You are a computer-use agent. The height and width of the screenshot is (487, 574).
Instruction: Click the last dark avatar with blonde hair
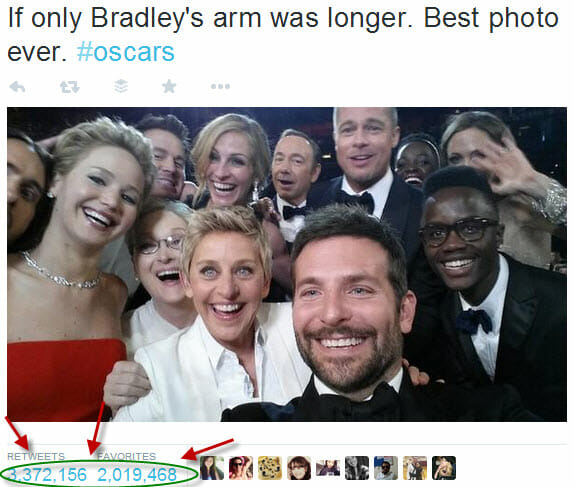pos(444,468)
